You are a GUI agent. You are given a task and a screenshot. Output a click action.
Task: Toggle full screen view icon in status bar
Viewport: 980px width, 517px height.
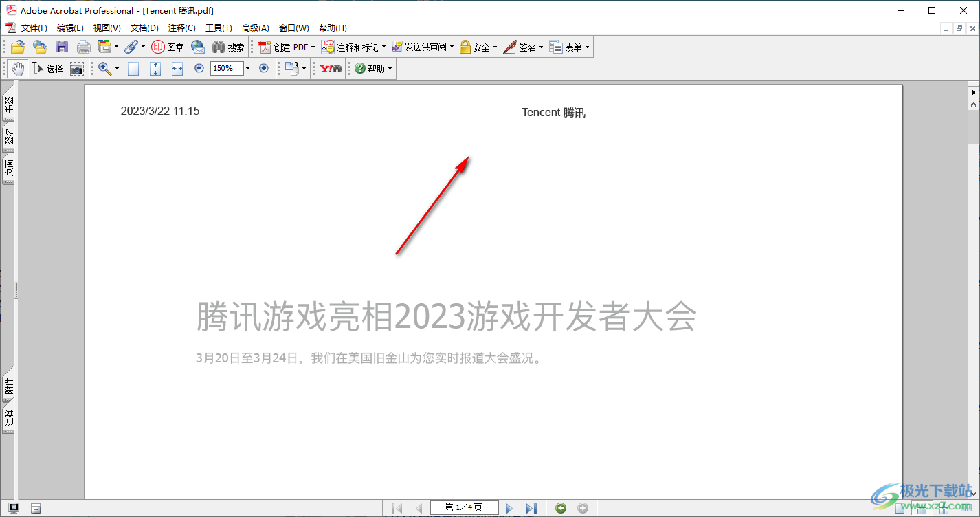pos(14,508)
